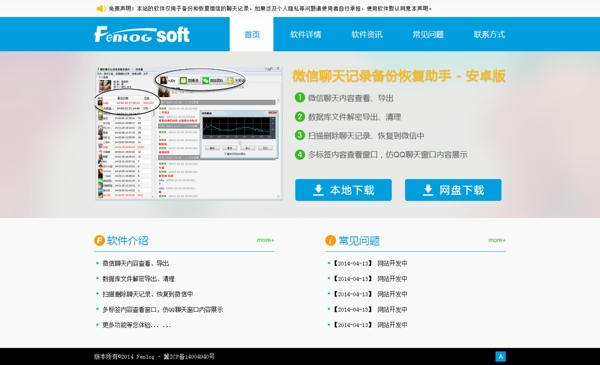Click the 微信聊天记录备份恢复助手 - 安卓版 title
The image size is (600, 365).
(399, 76)
